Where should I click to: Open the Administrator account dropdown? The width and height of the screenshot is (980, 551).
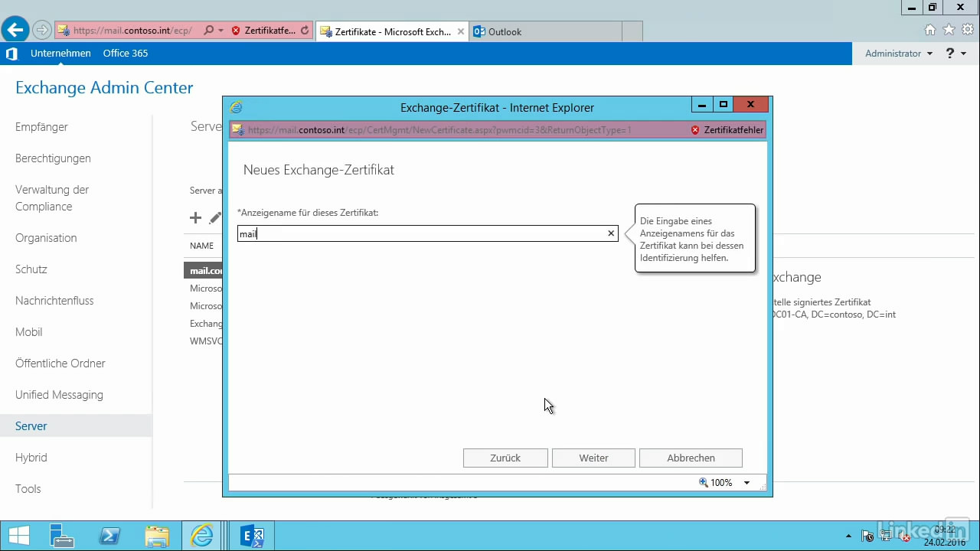(899, 54)
